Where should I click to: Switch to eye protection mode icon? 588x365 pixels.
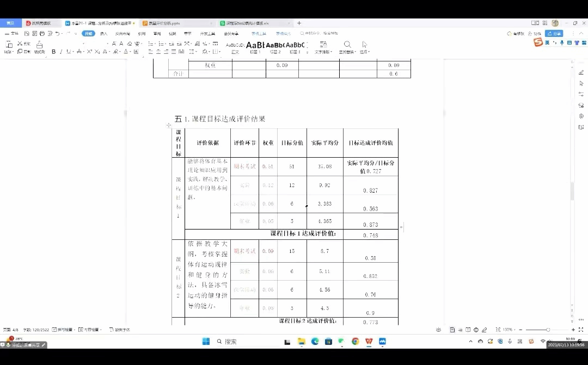click(x=438, y=330)
